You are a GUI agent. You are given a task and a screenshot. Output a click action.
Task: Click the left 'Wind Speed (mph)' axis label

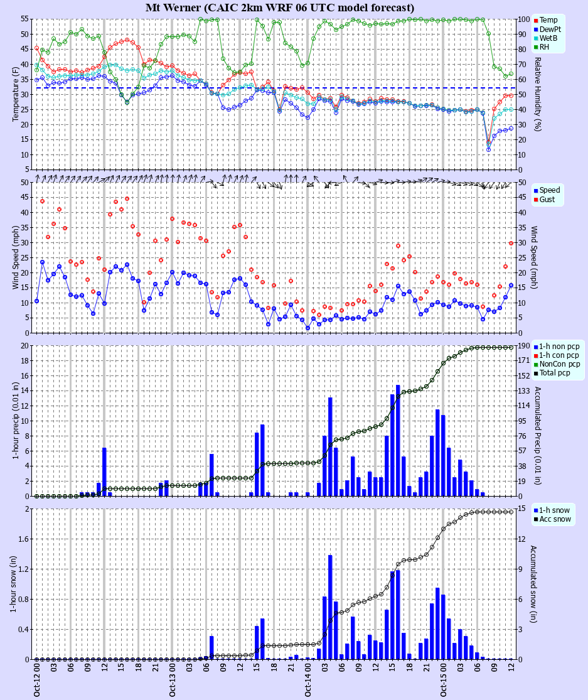click(x=16, y=257)
